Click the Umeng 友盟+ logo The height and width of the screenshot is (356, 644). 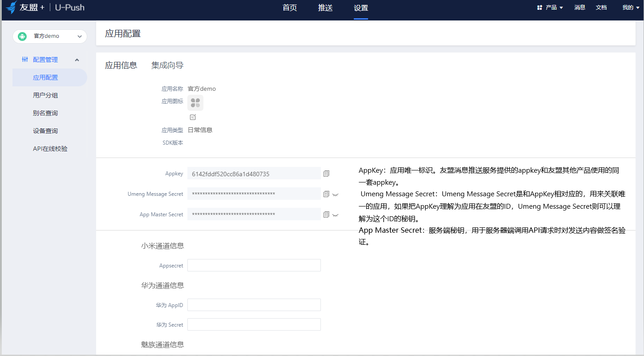coord(25,8)
